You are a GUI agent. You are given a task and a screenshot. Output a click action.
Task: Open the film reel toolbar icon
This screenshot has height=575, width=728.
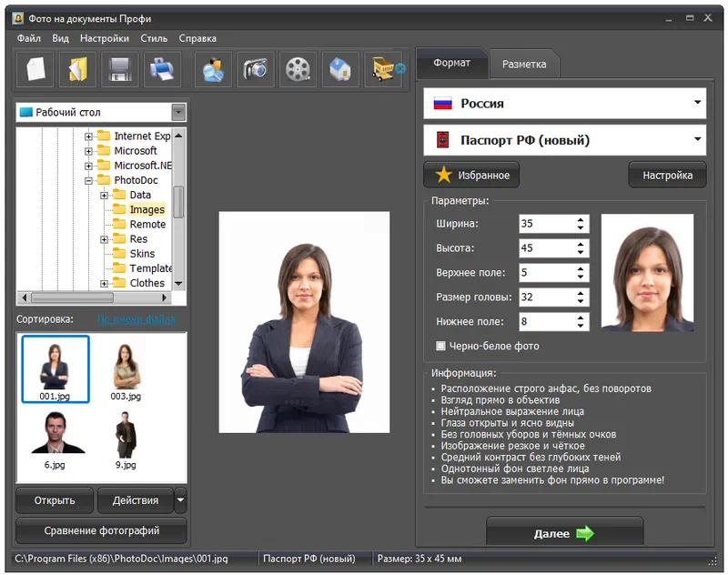(298, 70)
